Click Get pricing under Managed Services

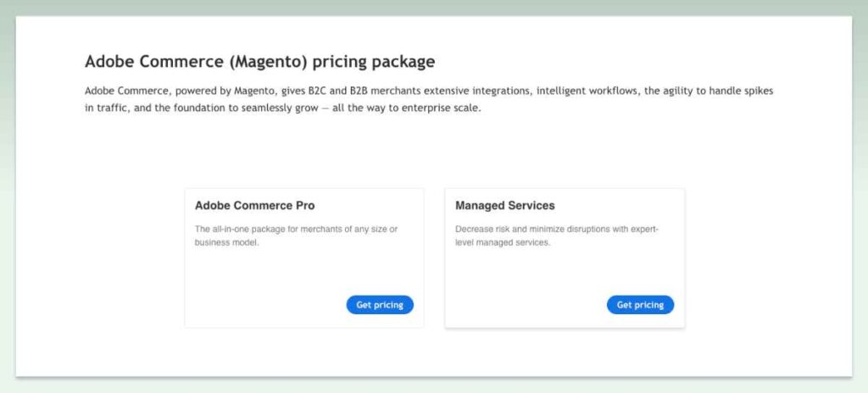point(640,305)
